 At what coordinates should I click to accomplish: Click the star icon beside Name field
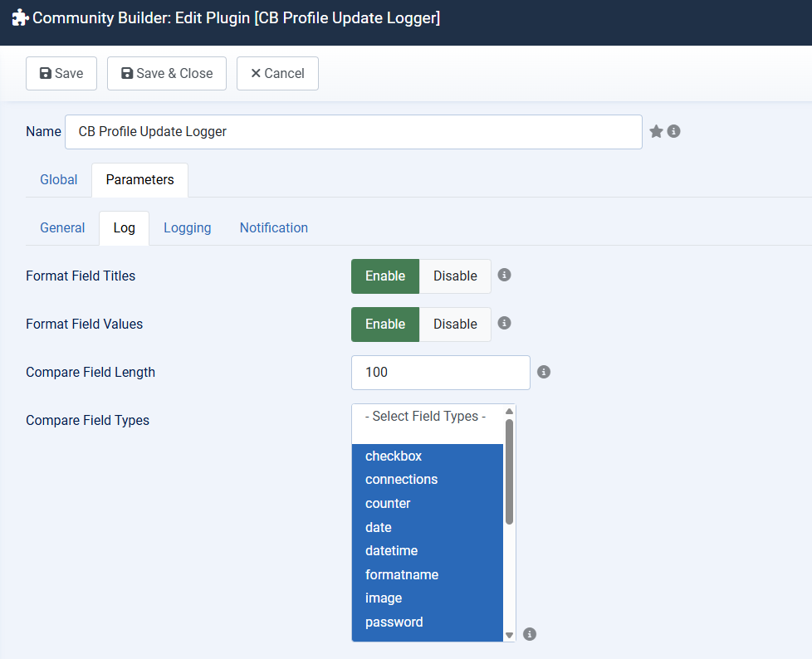[x=656, y=131]
